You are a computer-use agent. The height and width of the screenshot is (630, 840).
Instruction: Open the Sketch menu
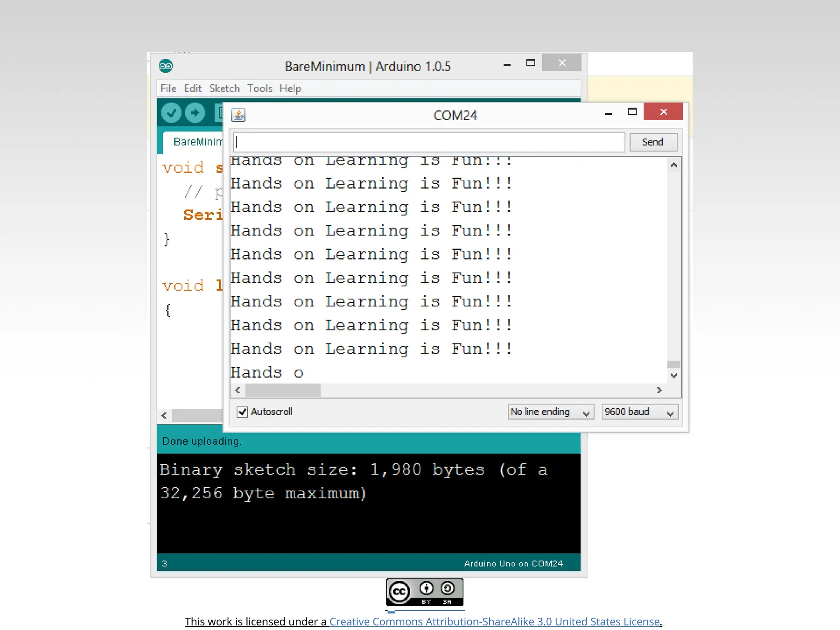(x=224, y=89)
